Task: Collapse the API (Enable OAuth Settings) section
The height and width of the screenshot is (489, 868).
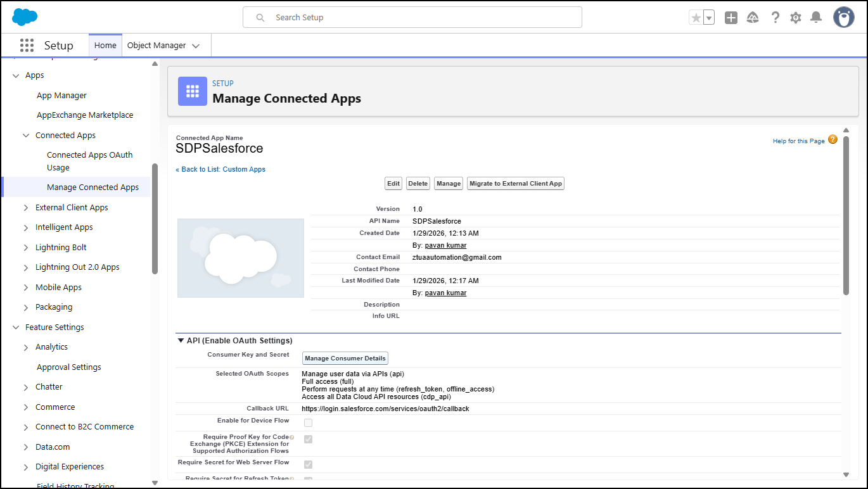Action: 181,341
